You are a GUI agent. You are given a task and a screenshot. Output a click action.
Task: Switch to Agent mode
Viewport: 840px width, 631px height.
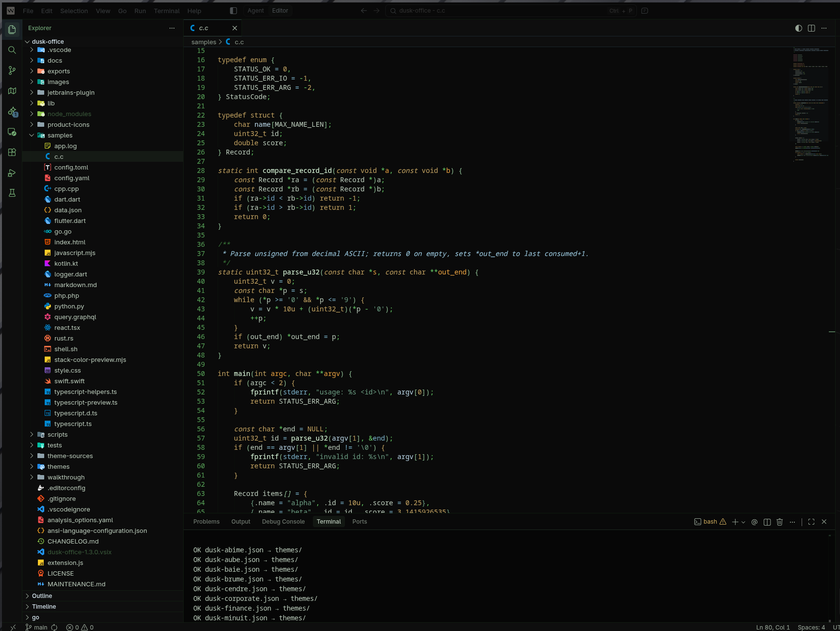[x=256, y=11]
